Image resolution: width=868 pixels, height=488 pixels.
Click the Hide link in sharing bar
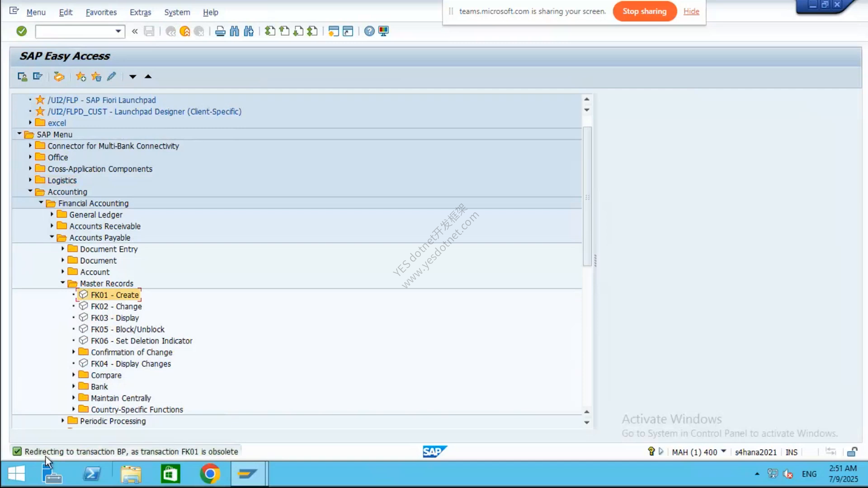691,11
